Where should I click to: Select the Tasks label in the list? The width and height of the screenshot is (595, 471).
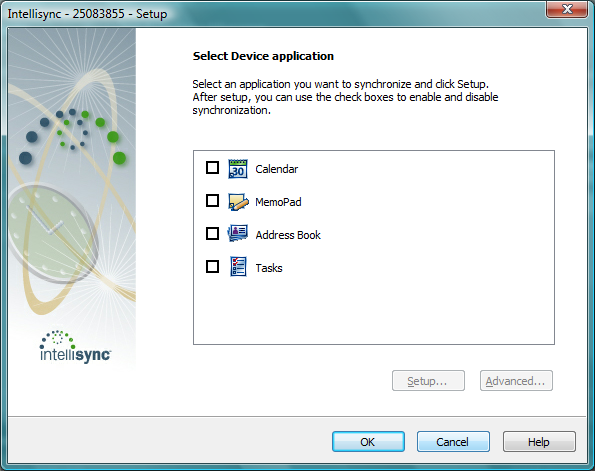(269, 268)
